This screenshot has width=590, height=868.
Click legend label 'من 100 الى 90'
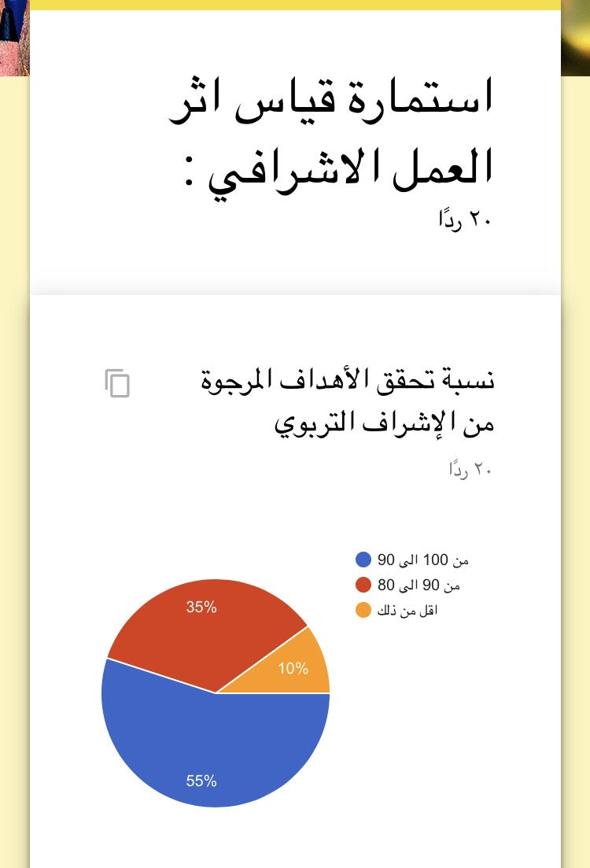[423, 560]
